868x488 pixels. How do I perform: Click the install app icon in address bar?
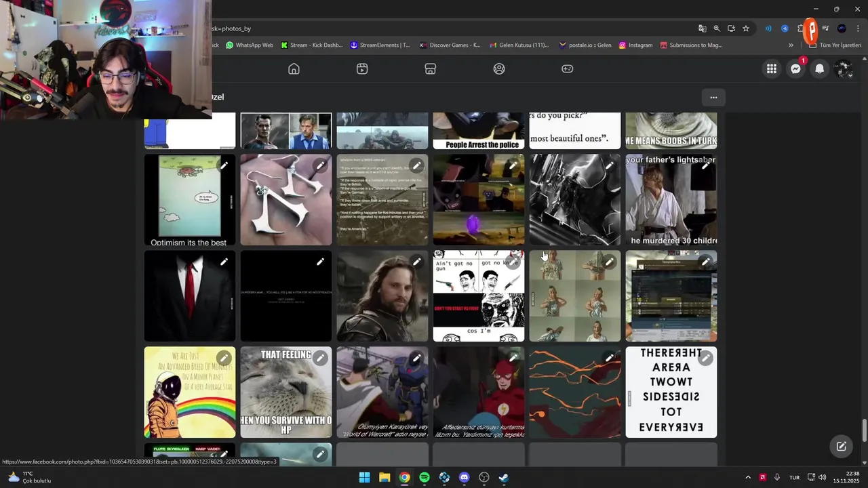pyautogui.click(x=731, y=28)
